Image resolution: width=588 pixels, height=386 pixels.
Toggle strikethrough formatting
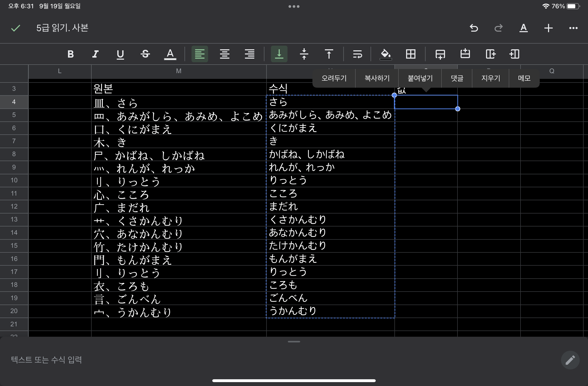pos(145,54)
